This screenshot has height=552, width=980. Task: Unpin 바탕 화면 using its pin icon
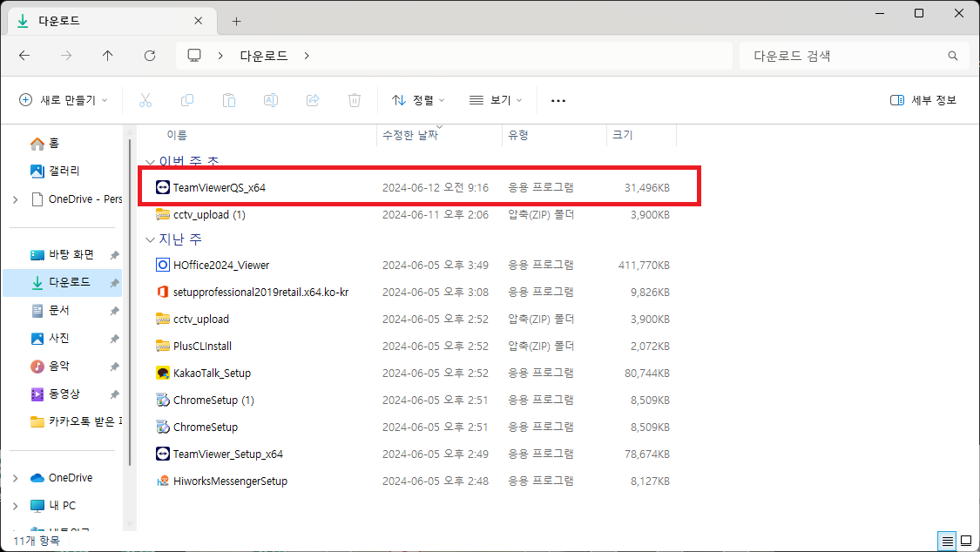114,255
